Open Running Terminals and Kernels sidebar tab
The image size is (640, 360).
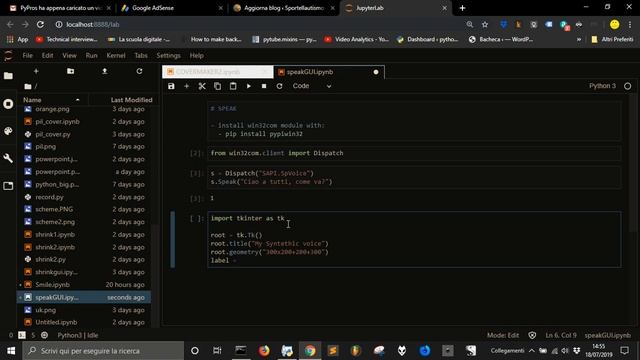click(8, 104)
